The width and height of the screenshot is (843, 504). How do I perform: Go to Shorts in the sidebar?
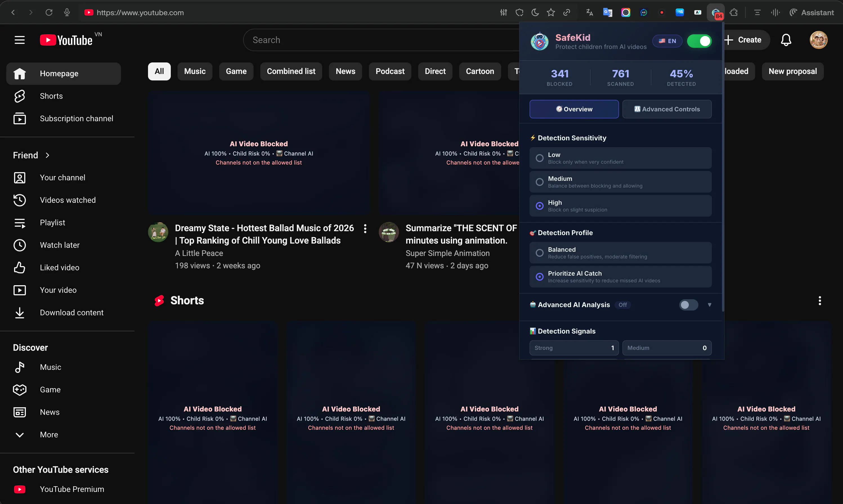coord(64,96)
